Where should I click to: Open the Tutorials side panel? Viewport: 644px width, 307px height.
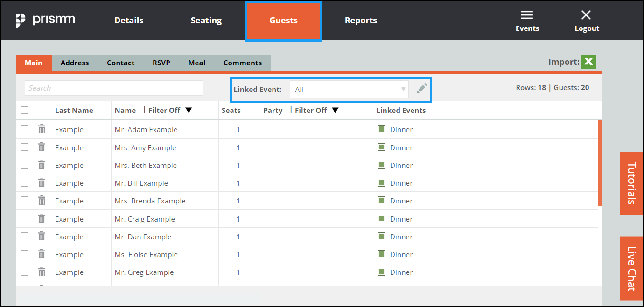click(631, 183)
